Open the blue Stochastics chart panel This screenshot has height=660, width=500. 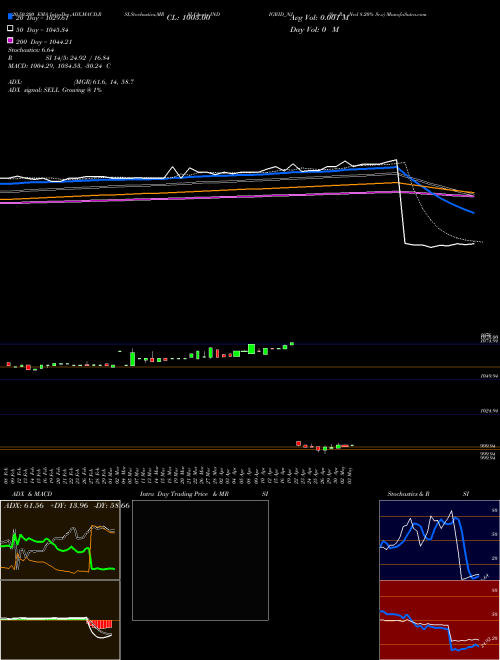[x=439, y=540]
